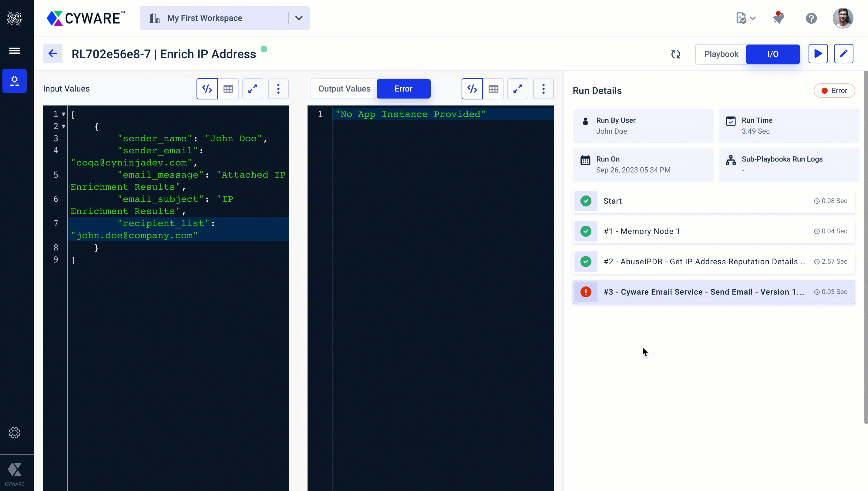Open the notifications icon in header

tap(778, 18)
